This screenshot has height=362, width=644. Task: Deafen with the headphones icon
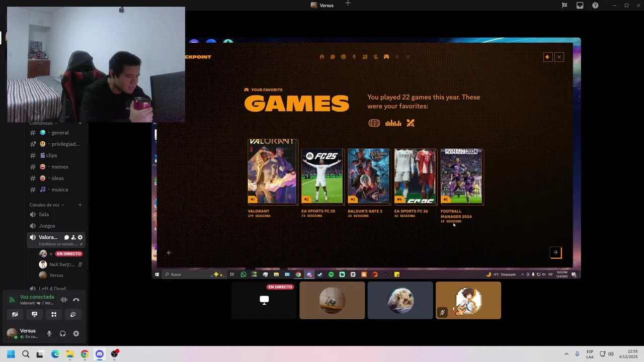tap(62, 333)
